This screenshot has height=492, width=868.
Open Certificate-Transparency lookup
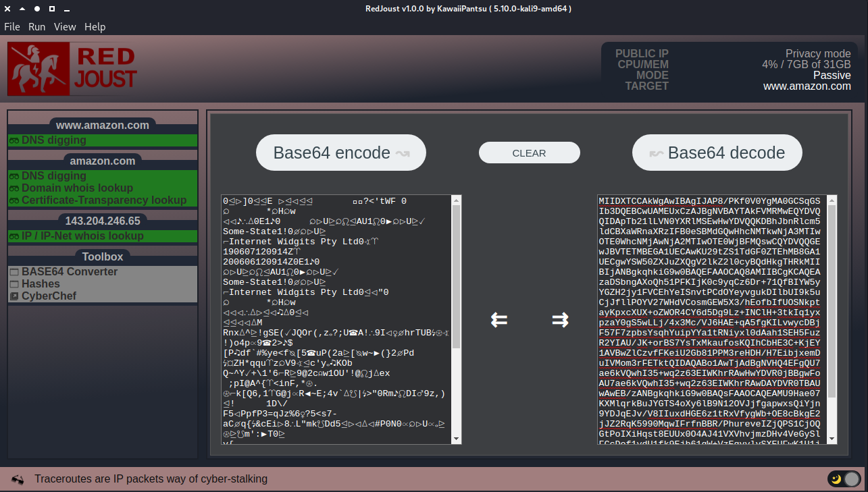(103, 200)
